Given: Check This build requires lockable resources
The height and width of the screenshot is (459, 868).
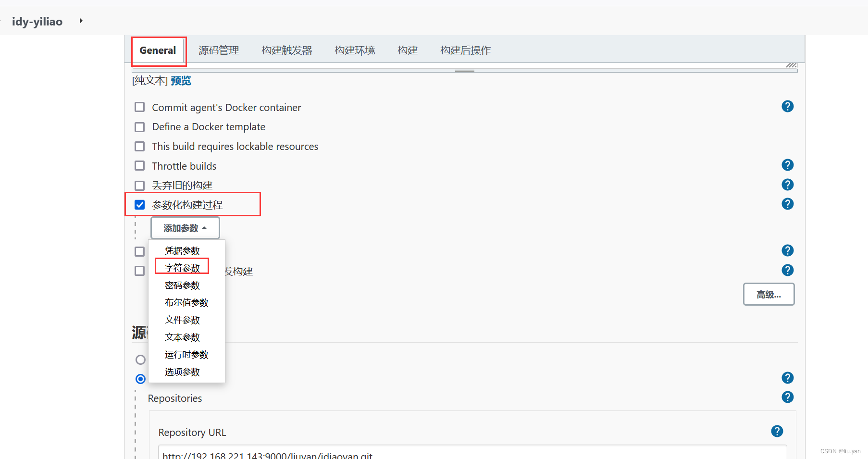Looking at the screenshot, I should [140, 146].
